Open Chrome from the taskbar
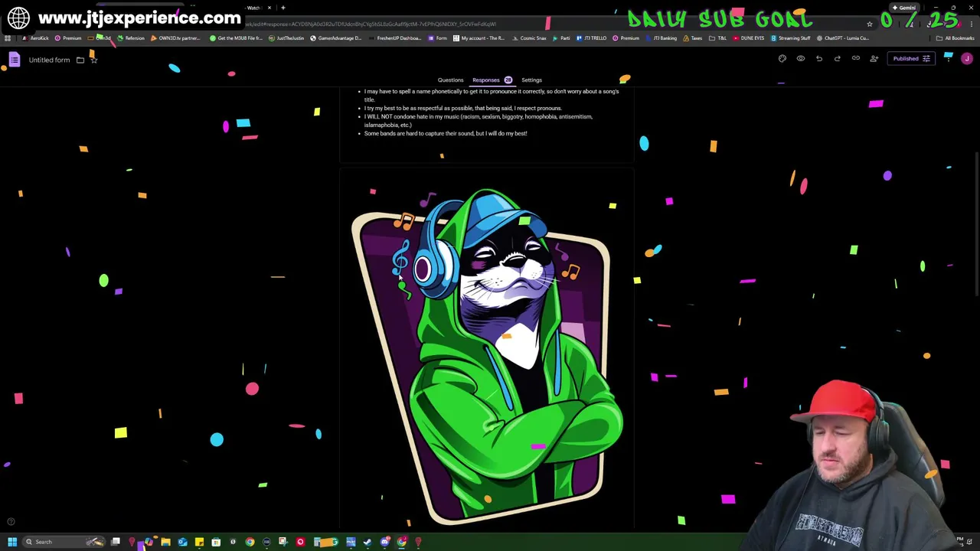The image size is (980, 551). click(x=250, y=542)
